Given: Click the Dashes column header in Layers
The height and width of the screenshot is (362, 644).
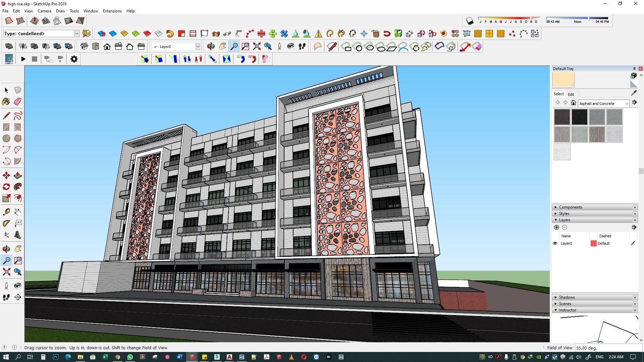Looking at the screenshot, I should pos(605,236).
